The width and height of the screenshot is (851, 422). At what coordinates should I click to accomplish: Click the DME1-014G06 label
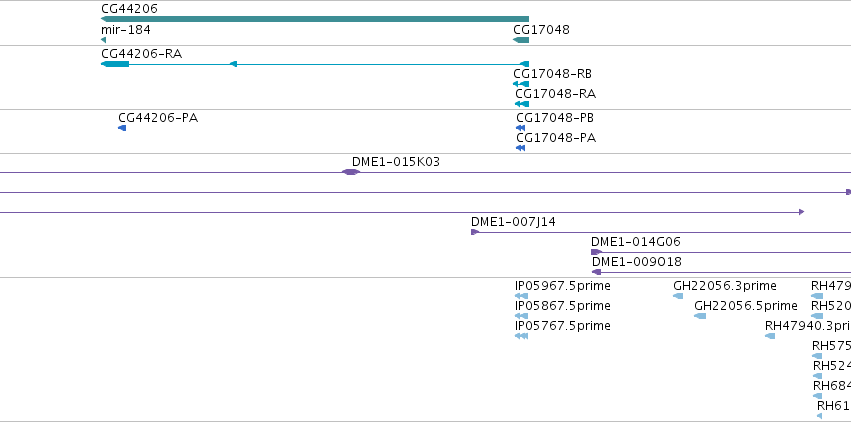(x=636, y=242)
